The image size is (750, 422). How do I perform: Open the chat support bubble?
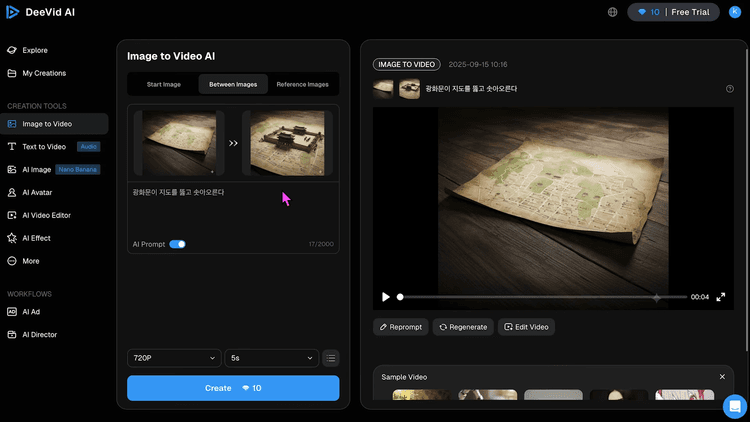[x=735, y=406]
